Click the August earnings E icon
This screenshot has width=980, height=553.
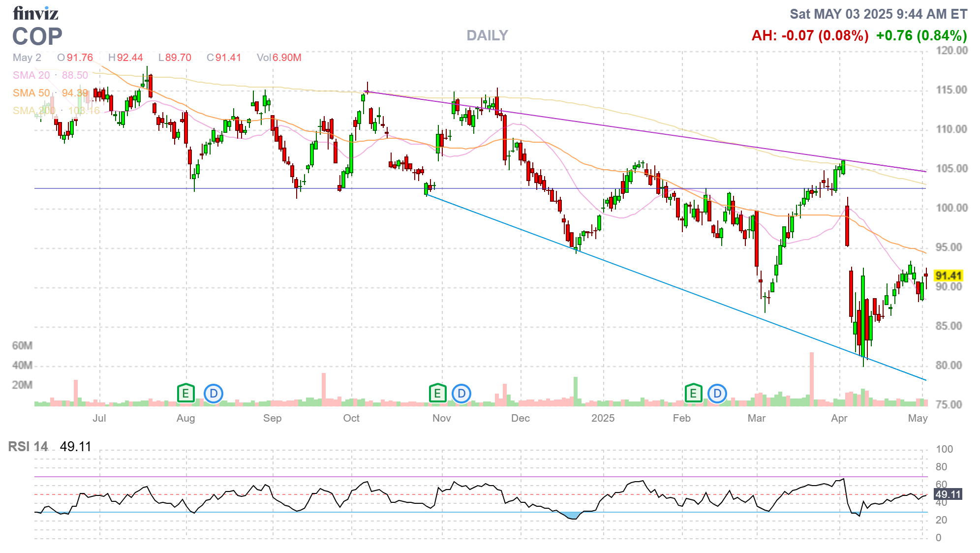185,393
